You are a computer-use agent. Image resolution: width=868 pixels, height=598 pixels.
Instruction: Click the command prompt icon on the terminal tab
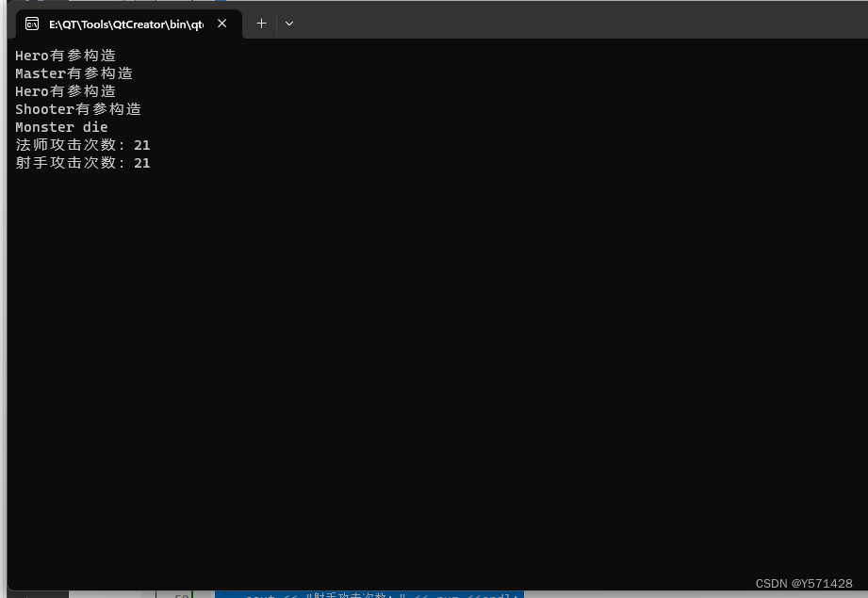click(x=32, y=24)
